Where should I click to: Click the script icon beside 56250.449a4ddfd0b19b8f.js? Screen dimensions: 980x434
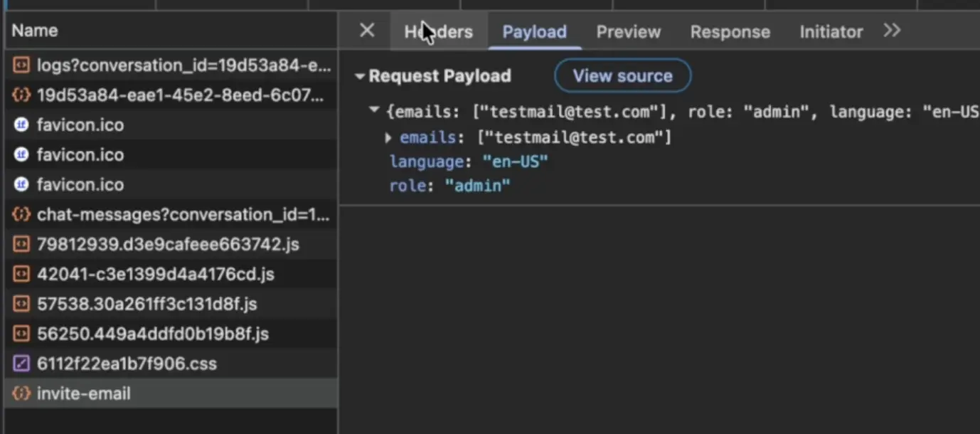point(22,334)
